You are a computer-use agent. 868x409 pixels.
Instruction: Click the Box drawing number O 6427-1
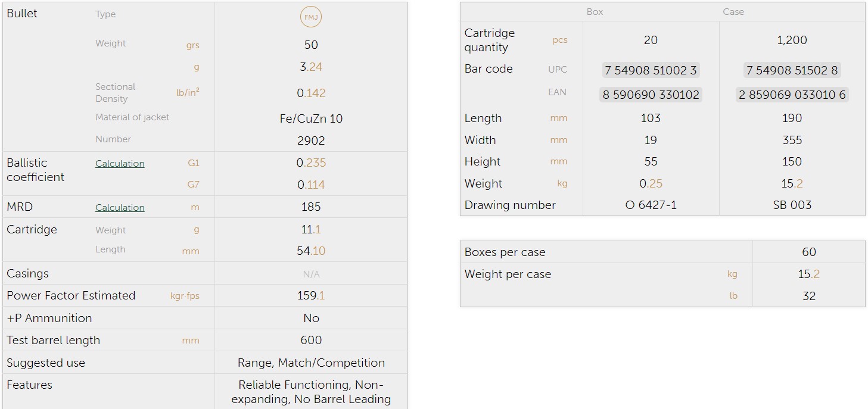pos(651,205)
